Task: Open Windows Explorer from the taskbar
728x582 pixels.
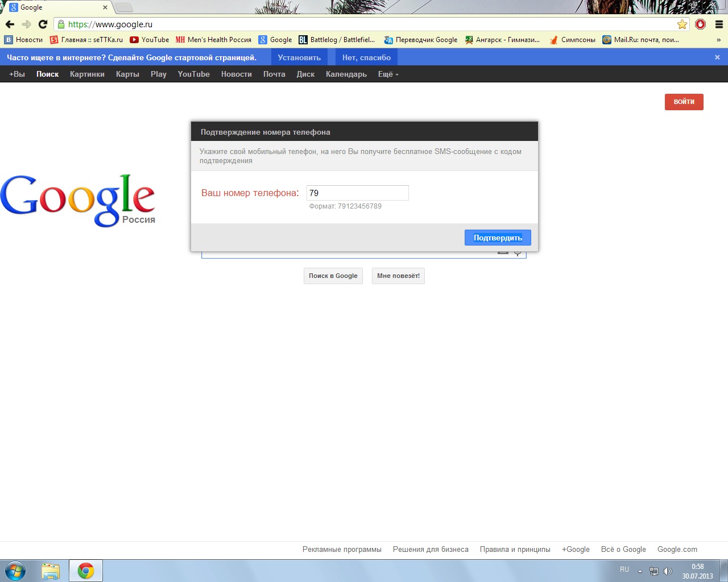Action: 51,571
